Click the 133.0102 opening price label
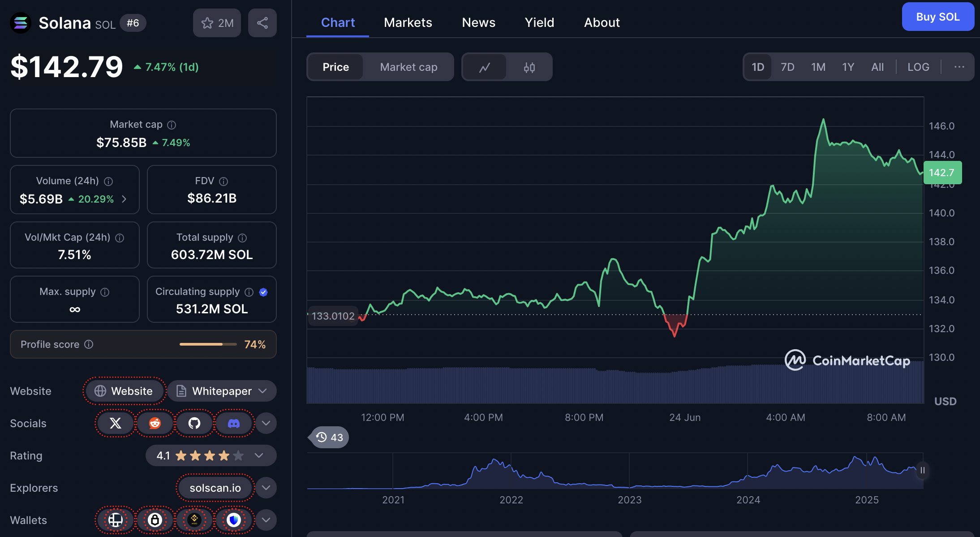Screen dimensions: 980x537 point(333,316)
